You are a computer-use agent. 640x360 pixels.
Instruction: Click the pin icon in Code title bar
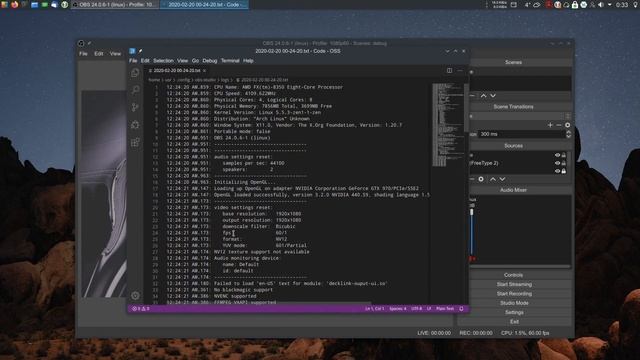(x=140, y=51)
